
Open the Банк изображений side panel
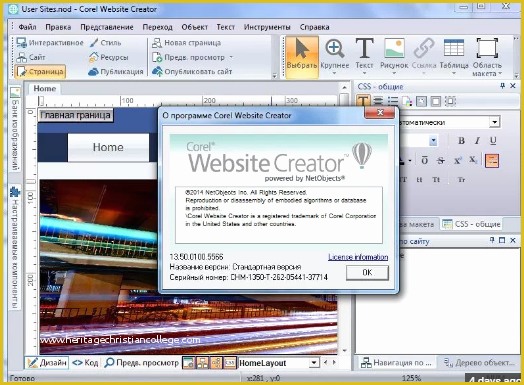coord(15,129)
